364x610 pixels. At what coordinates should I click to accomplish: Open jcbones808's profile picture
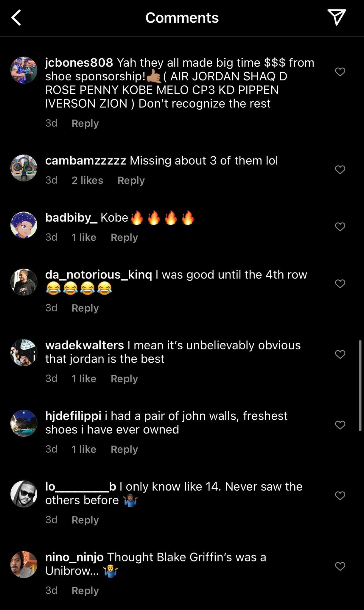(x=24, y=70)
